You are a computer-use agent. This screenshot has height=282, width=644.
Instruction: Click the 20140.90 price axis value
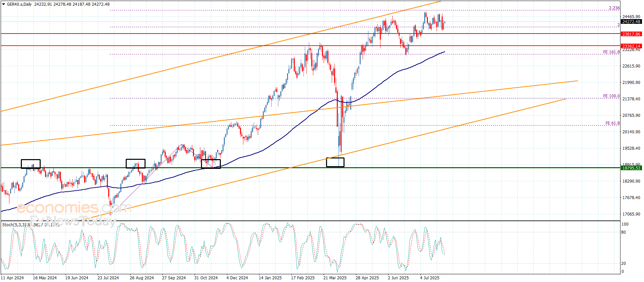(631, 132)
